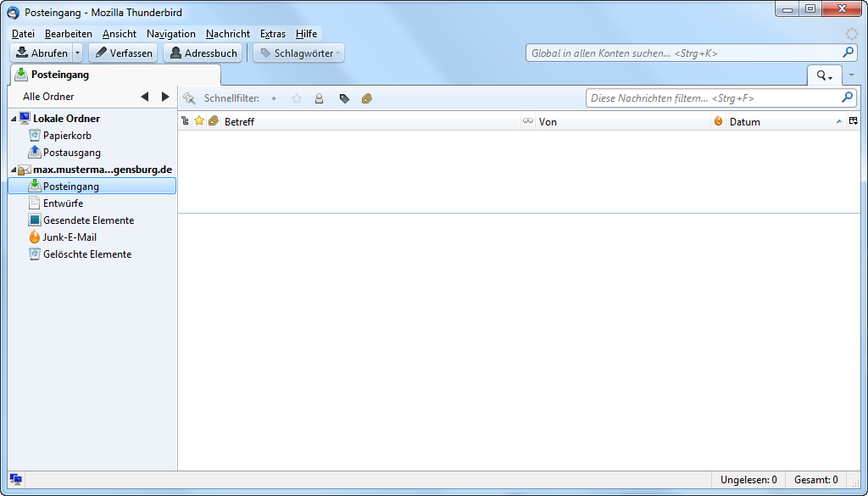Collapse the Lokale Ordner tree

pos(13,119)
